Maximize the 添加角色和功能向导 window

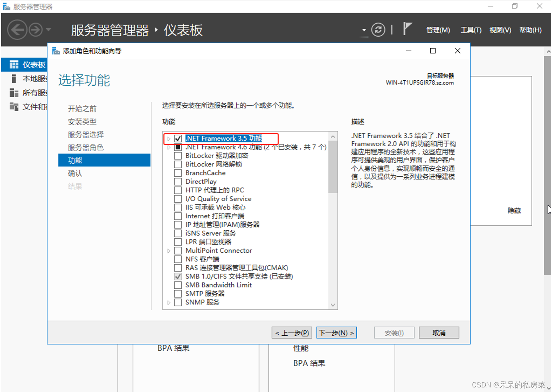pos(433,51)
